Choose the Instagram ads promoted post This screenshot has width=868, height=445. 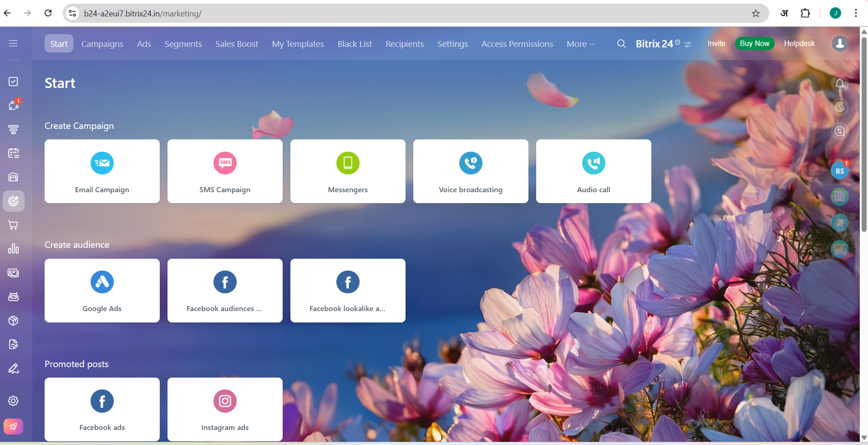(225, 409)
